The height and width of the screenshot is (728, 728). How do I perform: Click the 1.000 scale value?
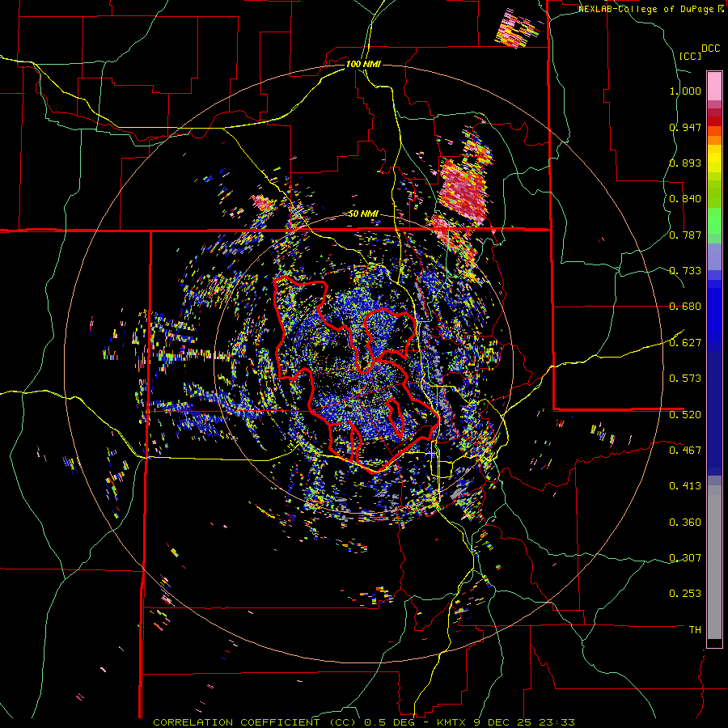pyautogui.click(x=685, y=91)
